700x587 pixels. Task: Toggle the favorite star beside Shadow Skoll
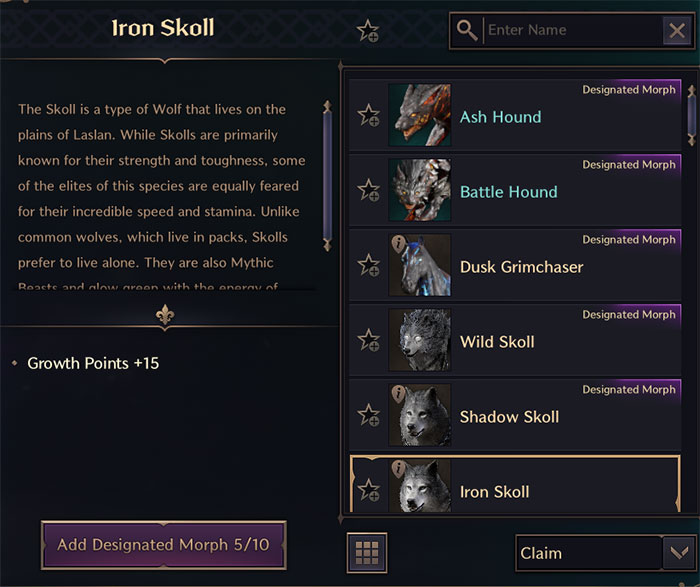pos(368,416)
